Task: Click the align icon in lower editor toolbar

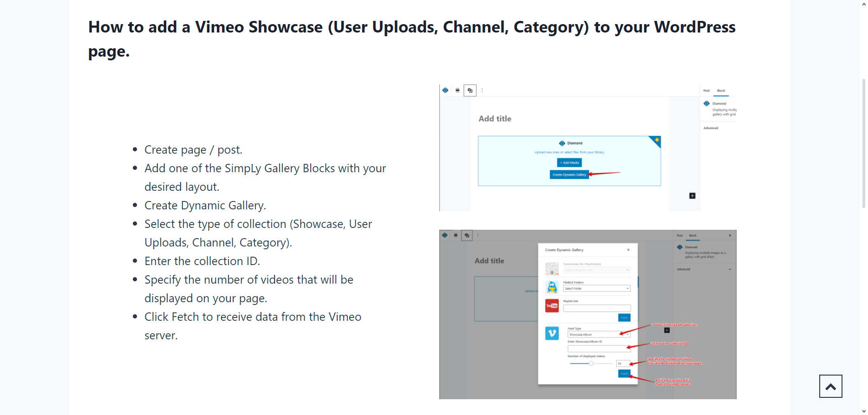Action: [456, 235]
